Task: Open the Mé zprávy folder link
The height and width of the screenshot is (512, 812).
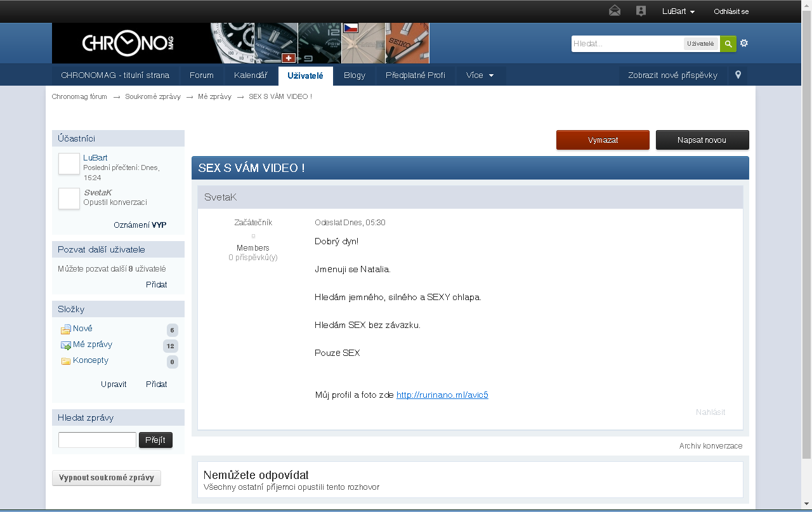Action: pos(93,345)
